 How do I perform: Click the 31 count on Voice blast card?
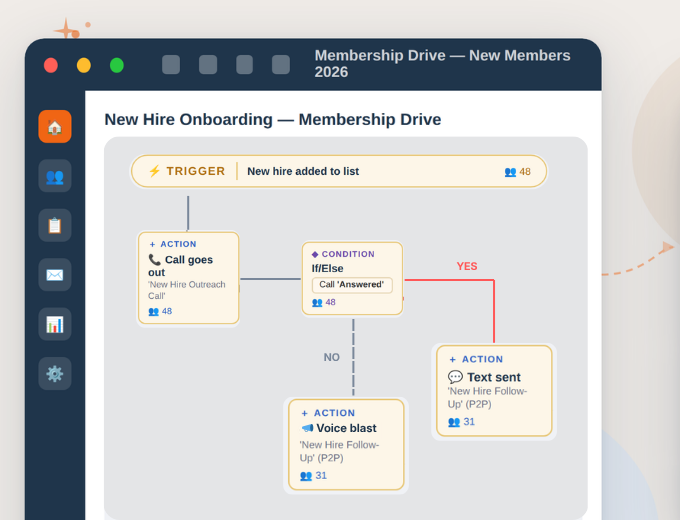321,476
